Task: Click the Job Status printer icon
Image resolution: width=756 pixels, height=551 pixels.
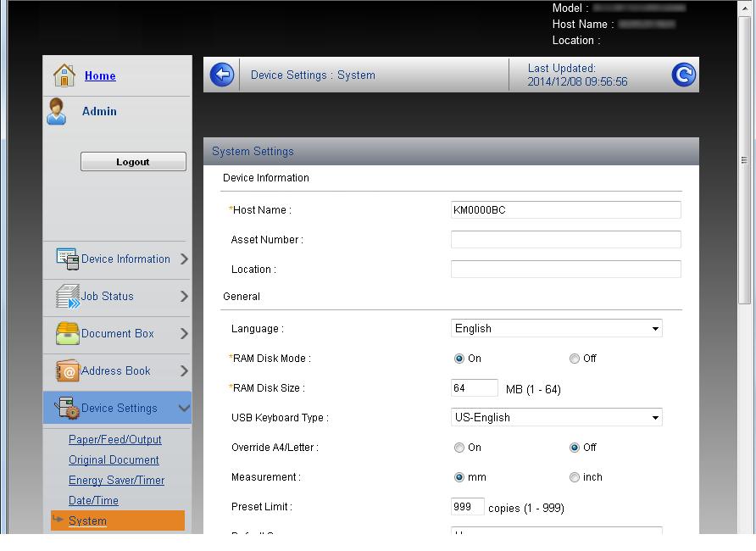Action: (x=68, y=296)
